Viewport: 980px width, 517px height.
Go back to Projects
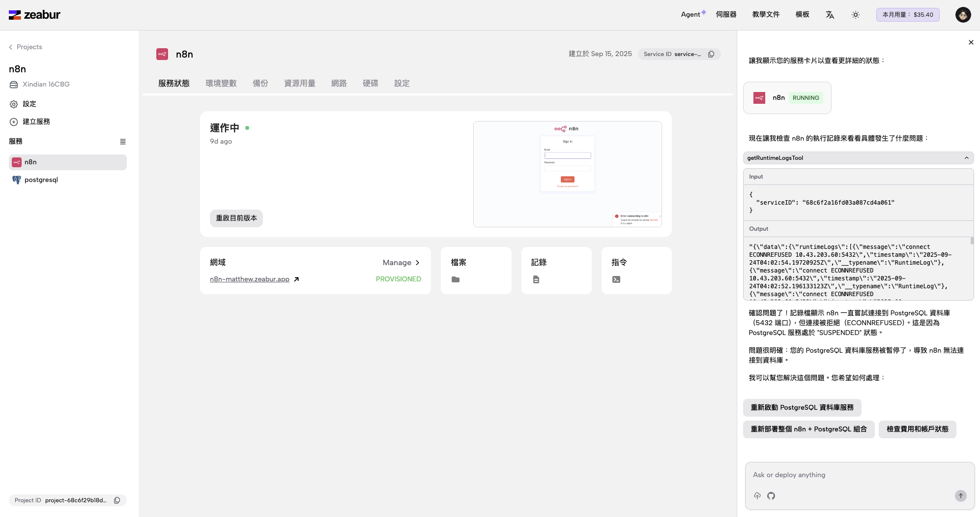[26, 47]
